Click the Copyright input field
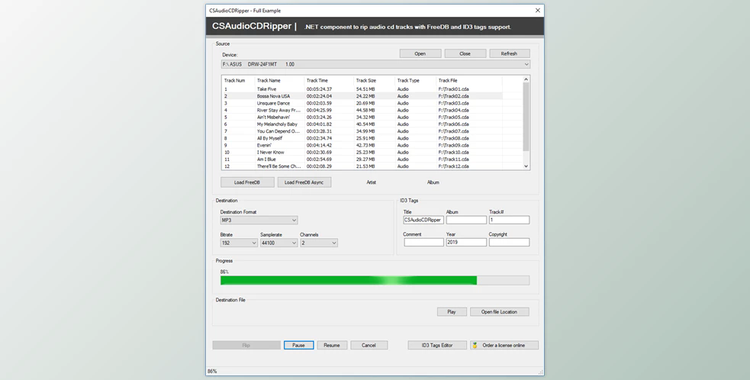 (x=509, y=242)
